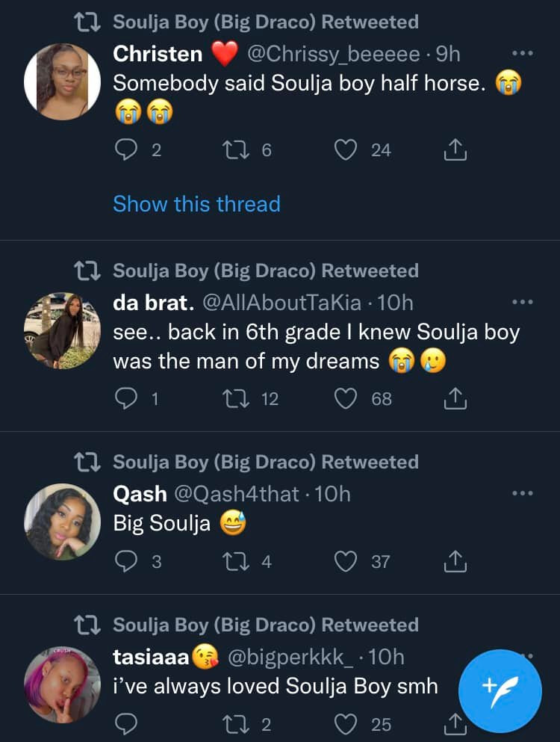Image resolution: width=560 pixels, height=742 pixels.
Task: Share da brat.'s man of my dreams tweet
Action: click(455, 400)
